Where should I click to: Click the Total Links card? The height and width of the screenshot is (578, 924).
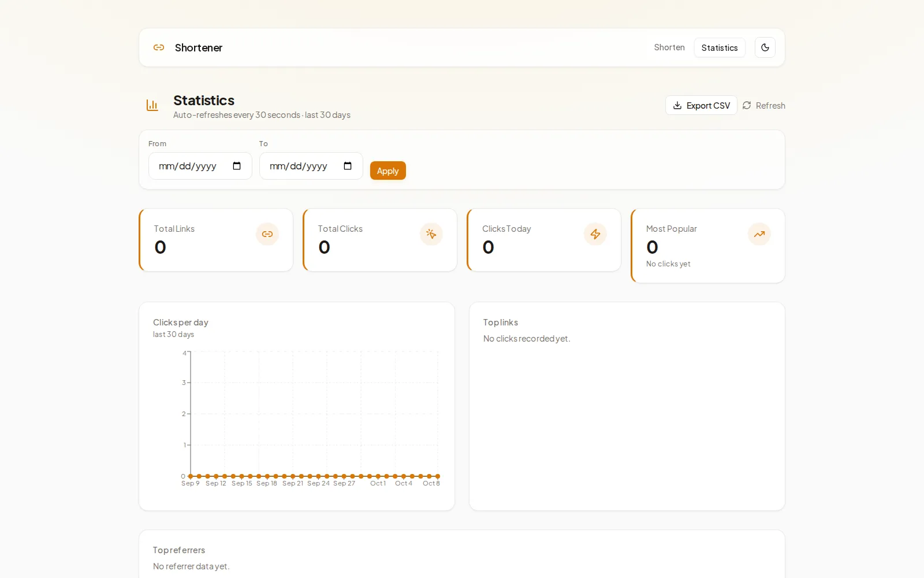pyautogui.click(x=216, y=240)
